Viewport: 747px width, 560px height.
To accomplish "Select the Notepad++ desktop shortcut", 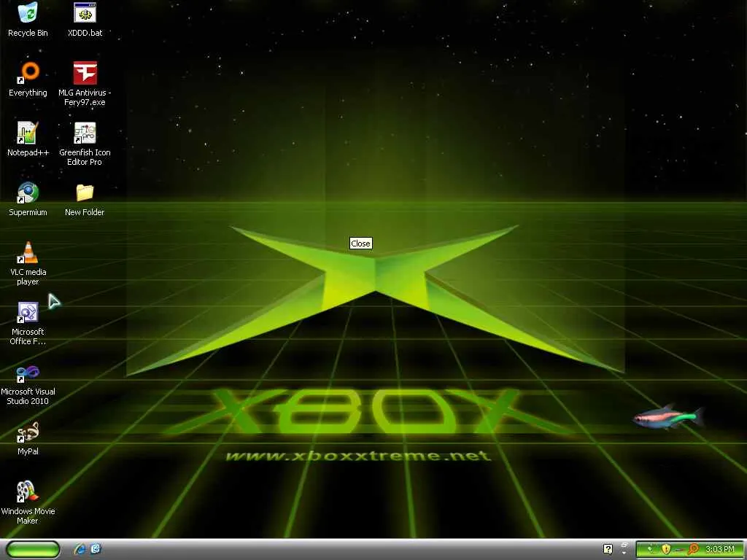I will point(28,133).
